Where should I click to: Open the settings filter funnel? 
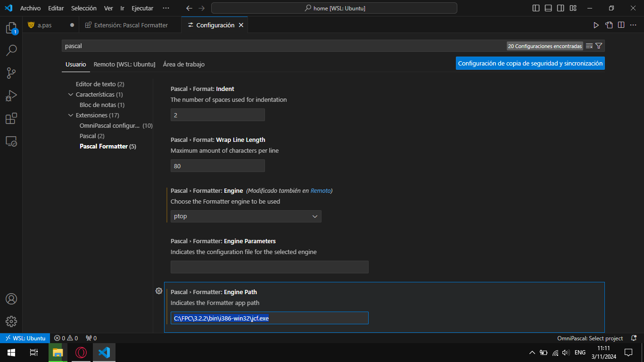point(599,46)
